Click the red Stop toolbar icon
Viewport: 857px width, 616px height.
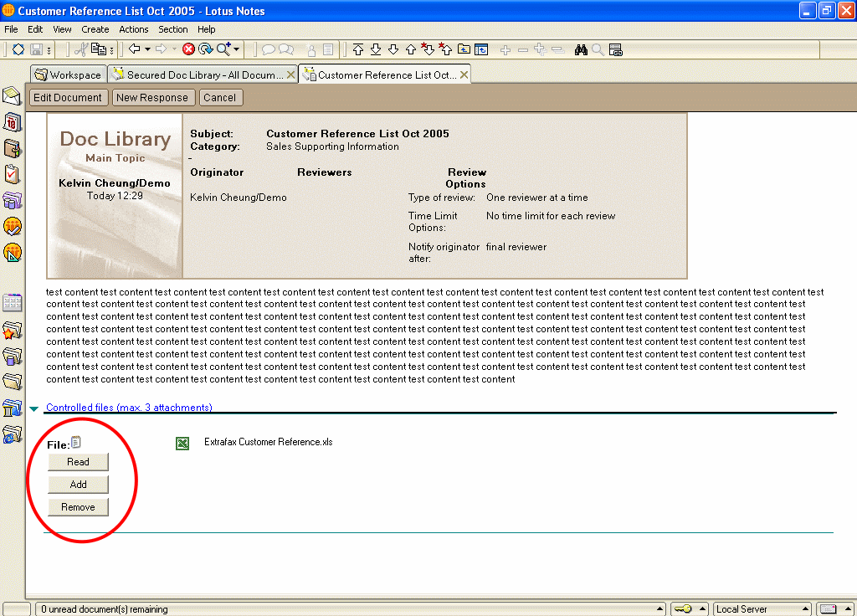point(189,50)
